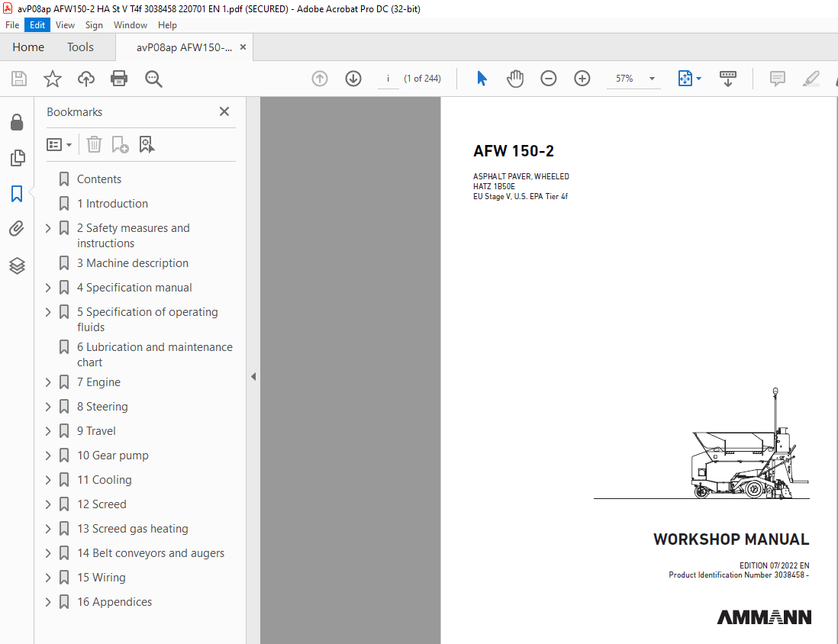This screenshot has width=838, height=644.
Task: Expand 5 Specification of operating fluids
Action: pos(48,312)
